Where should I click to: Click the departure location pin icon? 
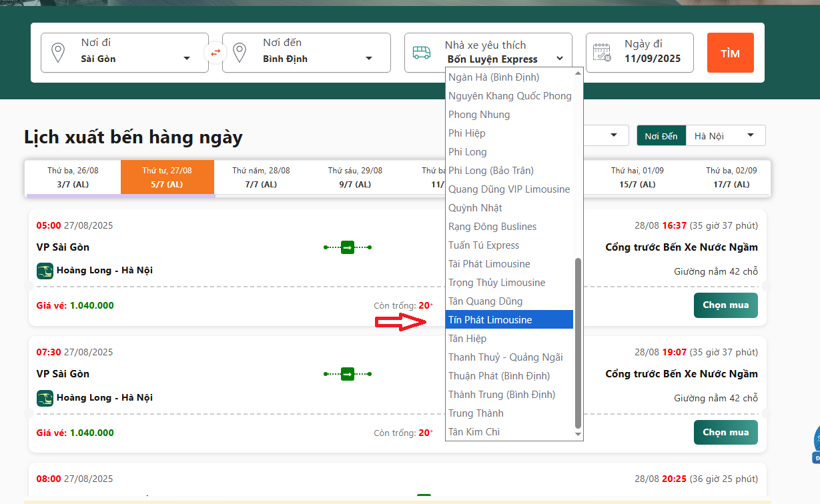(58, 53)
